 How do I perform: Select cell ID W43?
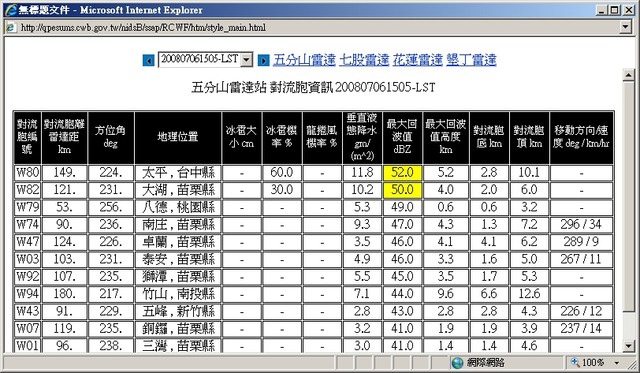click(x=27, y=311)
